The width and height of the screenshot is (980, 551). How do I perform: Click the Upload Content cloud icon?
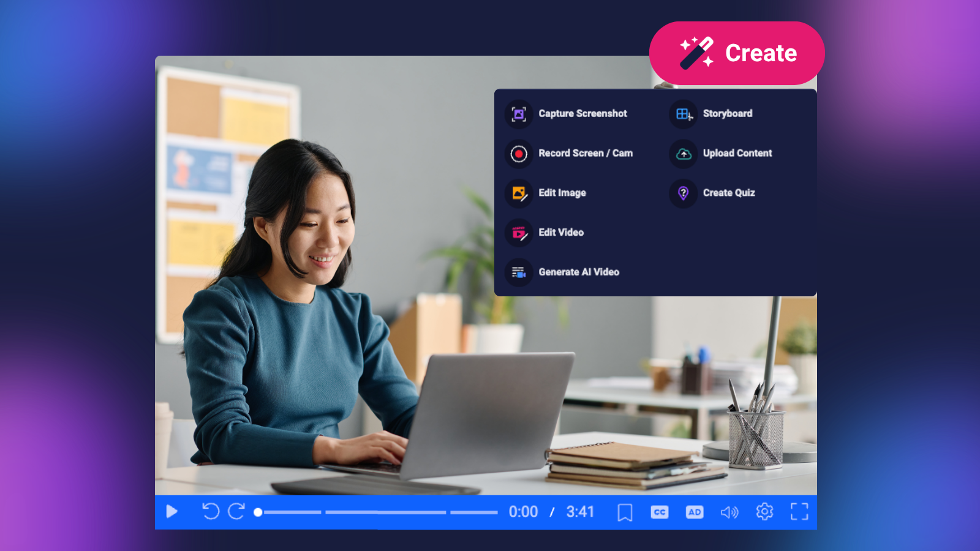click(x=684, y=154)
